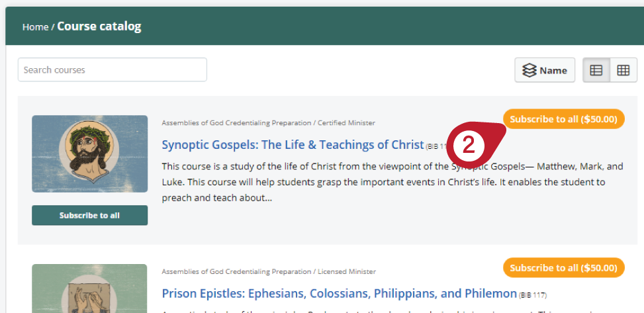Image resolution: width=644 pixels, height=313 pixels.
Task: Click the BIB 117 course code
Action: tap(533, 295)
